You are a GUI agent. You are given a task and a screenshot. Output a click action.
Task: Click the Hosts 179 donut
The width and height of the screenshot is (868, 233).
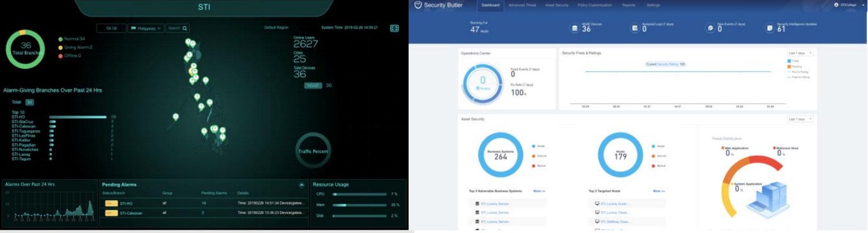coord(620,155)
